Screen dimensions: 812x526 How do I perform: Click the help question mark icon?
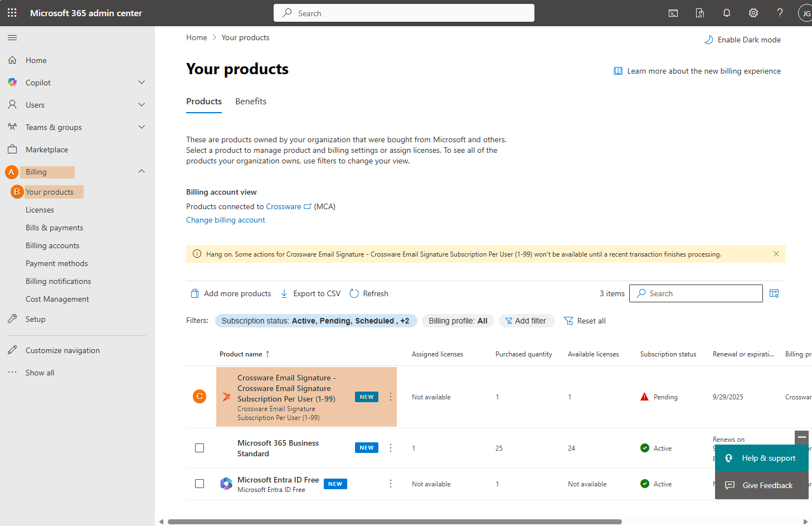[x=780, y=13]
